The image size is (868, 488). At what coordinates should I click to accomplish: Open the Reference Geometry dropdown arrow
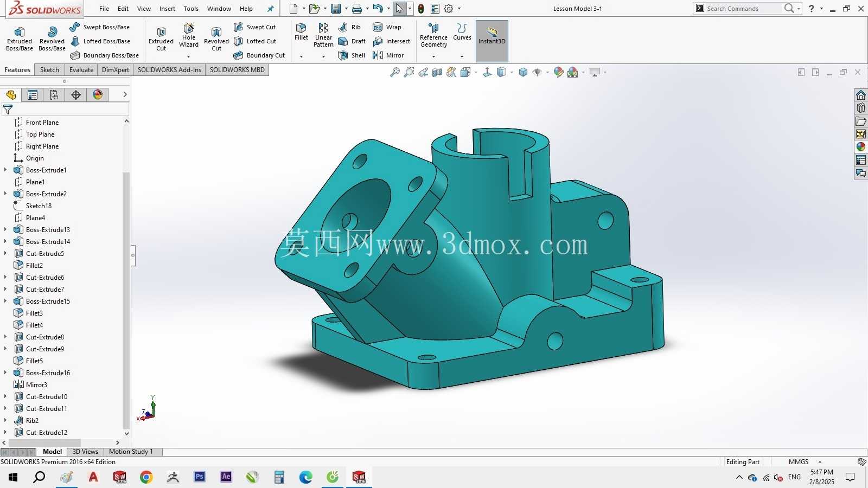(433, 56)
